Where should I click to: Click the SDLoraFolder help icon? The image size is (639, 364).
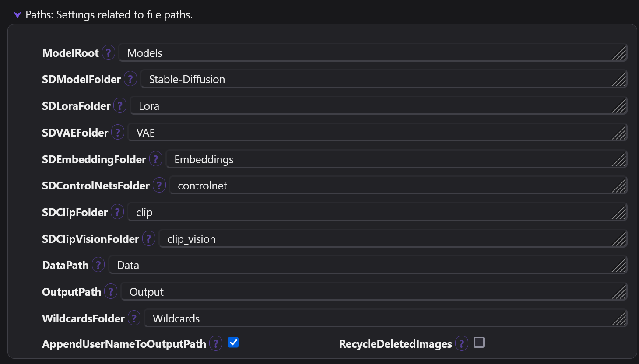(120, 106)
